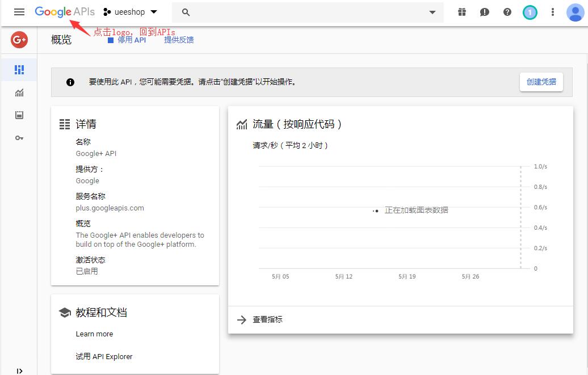This screenshot has height=375, width=588.
Task: Open notifications badge showing 1
Action: (530, 12)
